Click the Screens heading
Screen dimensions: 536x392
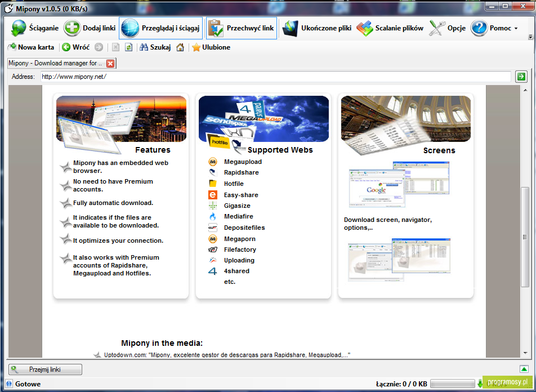[439, 150]
